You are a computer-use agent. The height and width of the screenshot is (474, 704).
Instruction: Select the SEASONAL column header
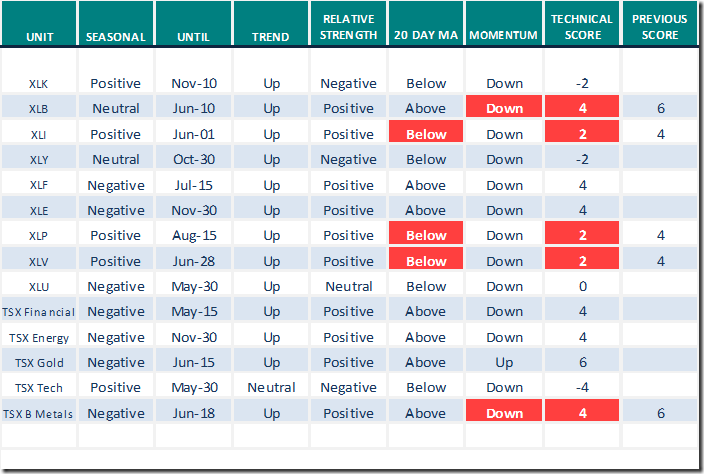point(116,37)
